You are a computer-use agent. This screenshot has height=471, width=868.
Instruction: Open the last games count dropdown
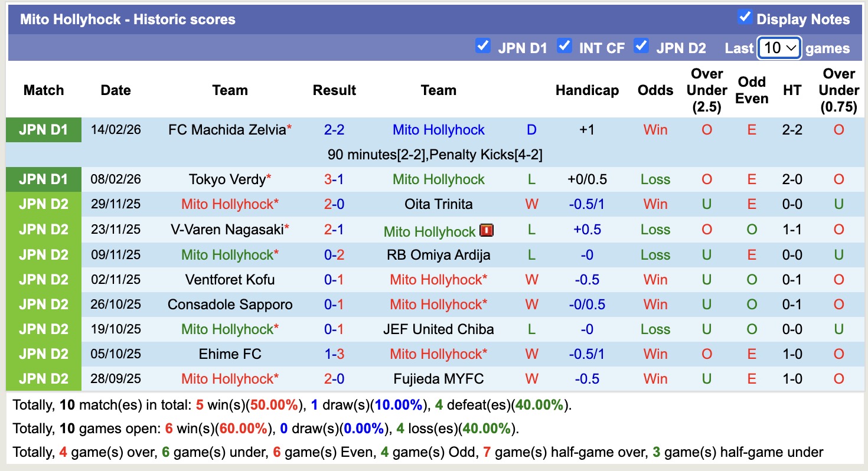[779, 47]
